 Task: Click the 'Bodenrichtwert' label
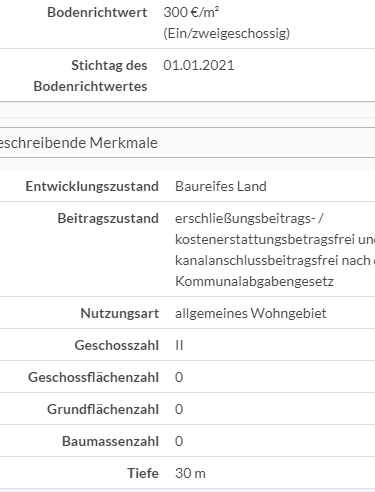pos(97,12)
